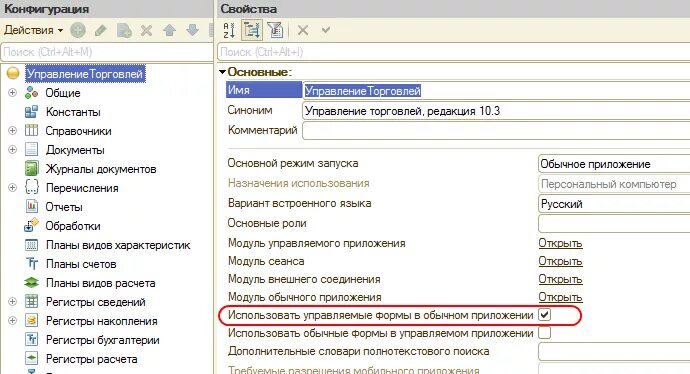
Task: Click the empty Комментарий field
Action: click(x=496, y=131)
